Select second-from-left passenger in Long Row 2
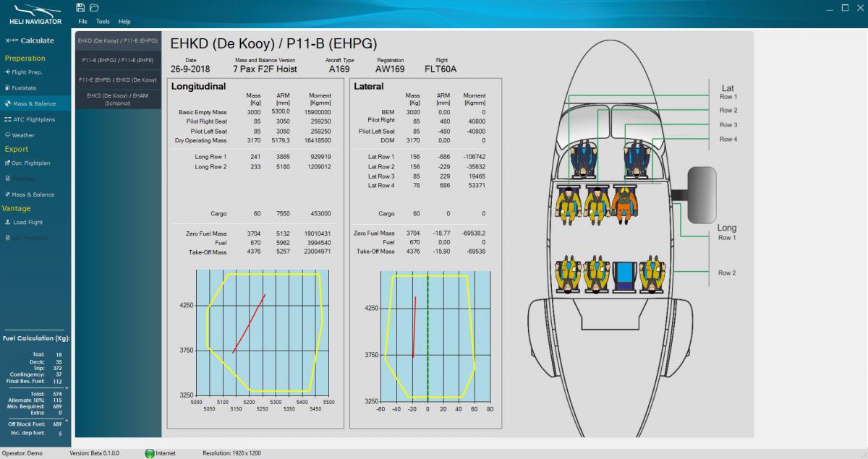This screenshot has width=868, height=459. click(x=597, y=274)
